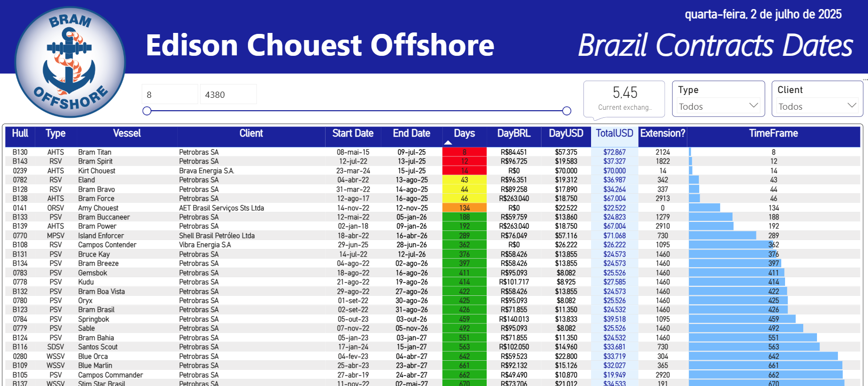Click the $71.068 TotalUSD value
The height and width of the screenshot is (386, 868).
tap(614, 236)
